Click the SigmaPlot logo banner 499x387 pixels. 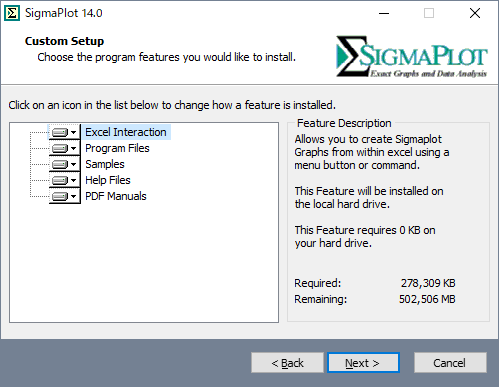[x=412, y=56]
